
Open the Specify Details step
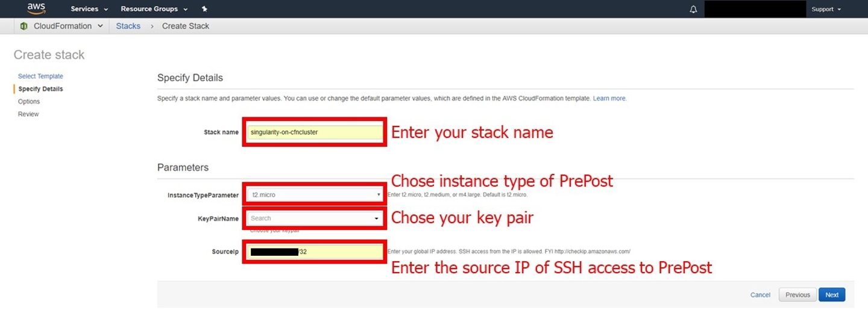40,89
